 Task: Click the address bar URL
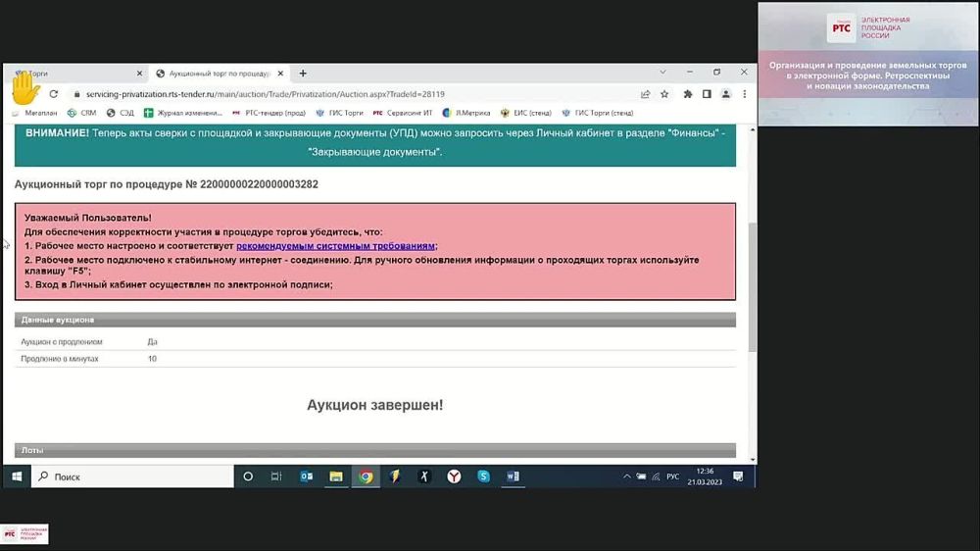pos(265,94)
